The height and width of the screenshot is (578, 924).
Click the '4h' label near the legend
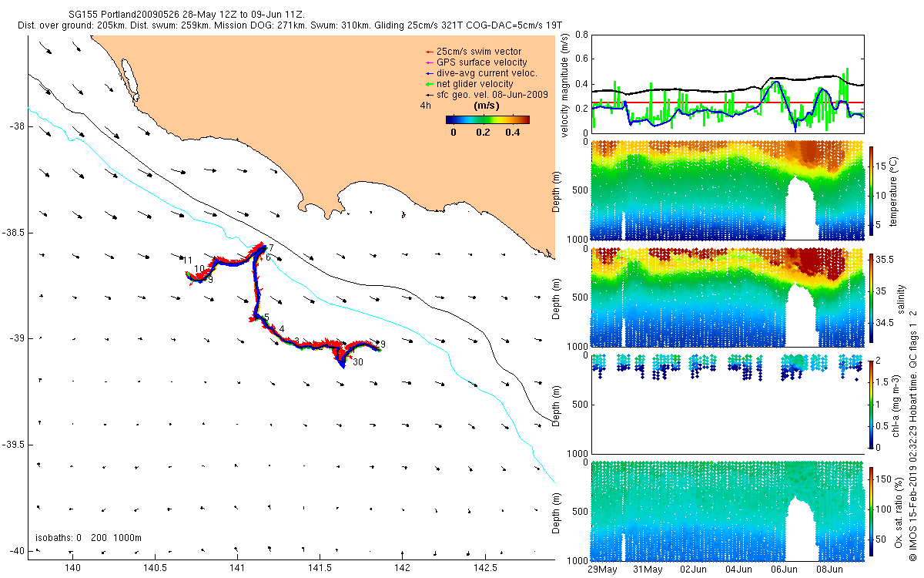tap(426, 105)
